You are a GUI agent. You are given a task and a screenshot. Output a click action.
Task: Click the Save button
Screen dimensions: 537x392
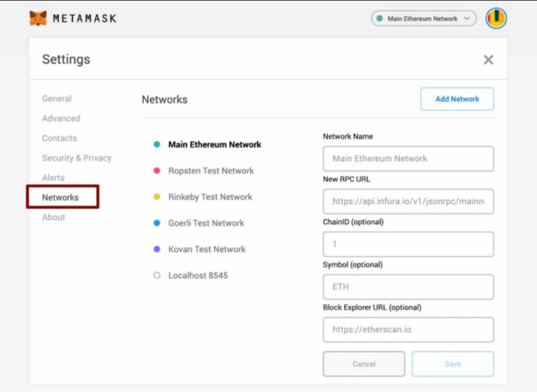(x=453, y=364)
